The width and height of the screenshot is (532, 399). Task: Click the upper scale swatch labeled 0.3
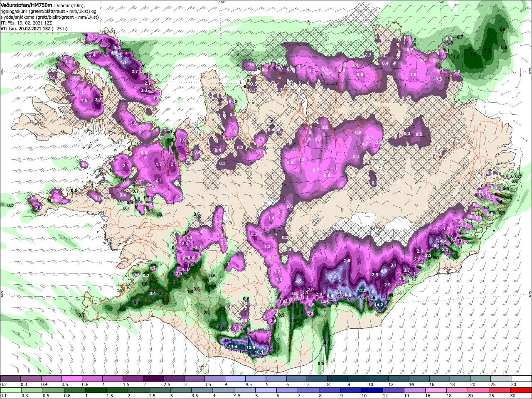click(x=31, y=379)
